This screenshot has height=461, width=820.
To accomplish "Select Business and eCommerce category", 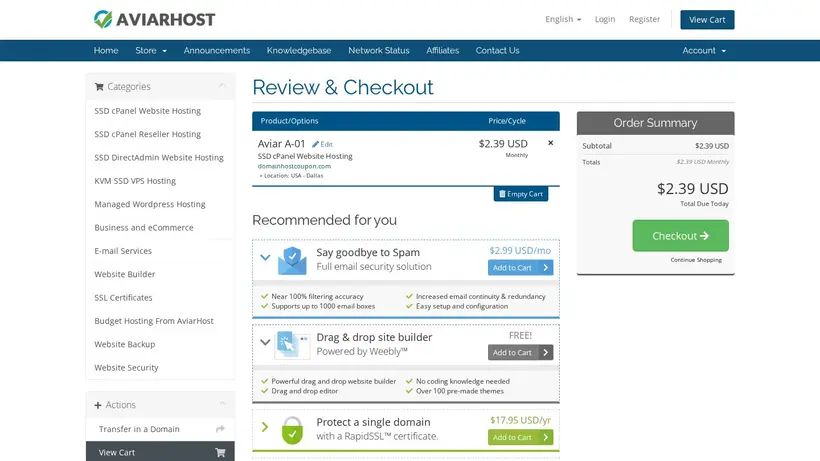I will pos(144,227).
